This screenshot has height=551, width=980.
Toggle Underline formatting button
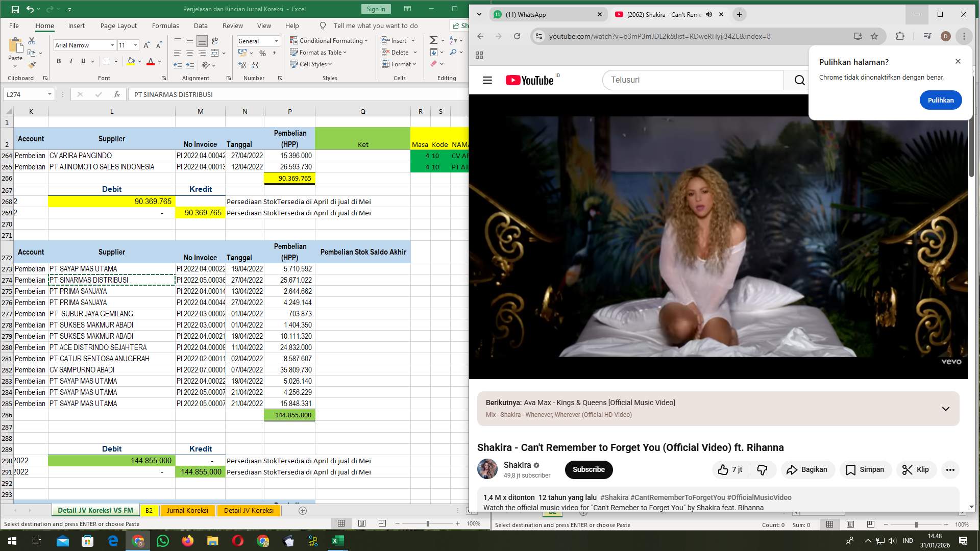[83, 61]
